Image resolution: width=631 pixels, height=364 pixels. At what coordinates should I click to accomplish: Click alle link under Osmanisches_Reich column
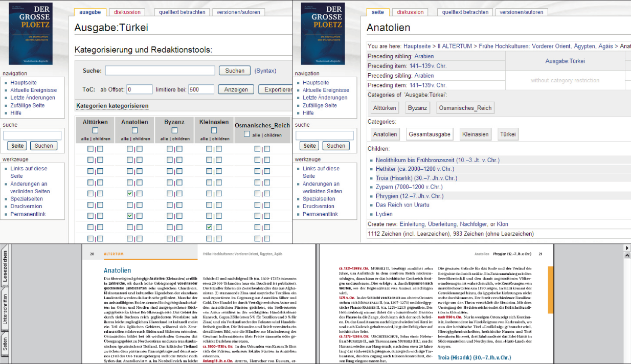(256, 135)
